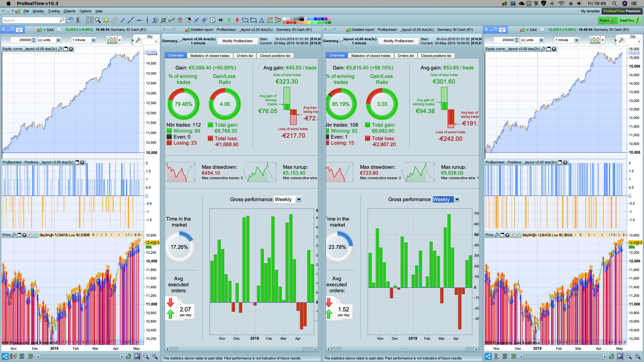Select the text annotation tool
This screenshot has width=644, height=362.
click(213, 20)
